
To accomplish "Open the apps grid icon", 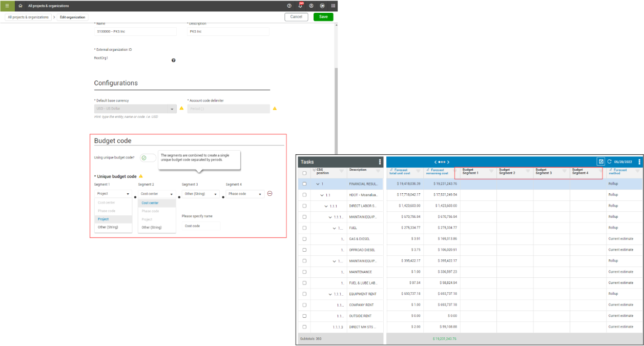I will [x=334, y=6].
